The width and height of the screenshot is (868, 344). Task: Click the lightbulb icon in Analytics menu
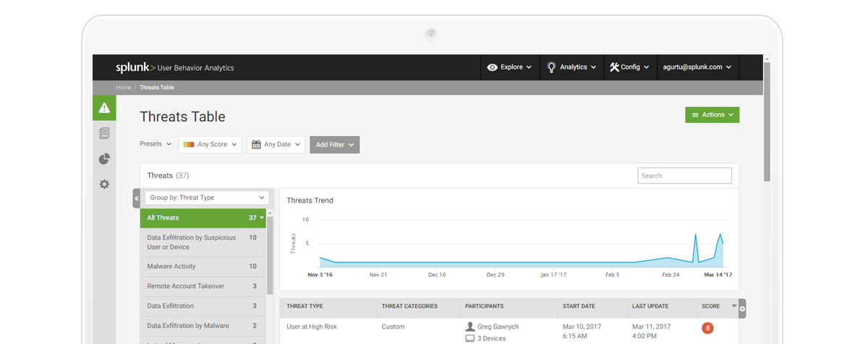[x=551, y=67]
